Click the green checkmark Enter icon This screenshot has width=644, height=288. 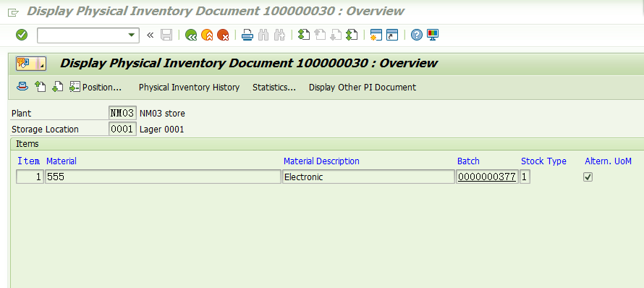[x=22, y=35]
